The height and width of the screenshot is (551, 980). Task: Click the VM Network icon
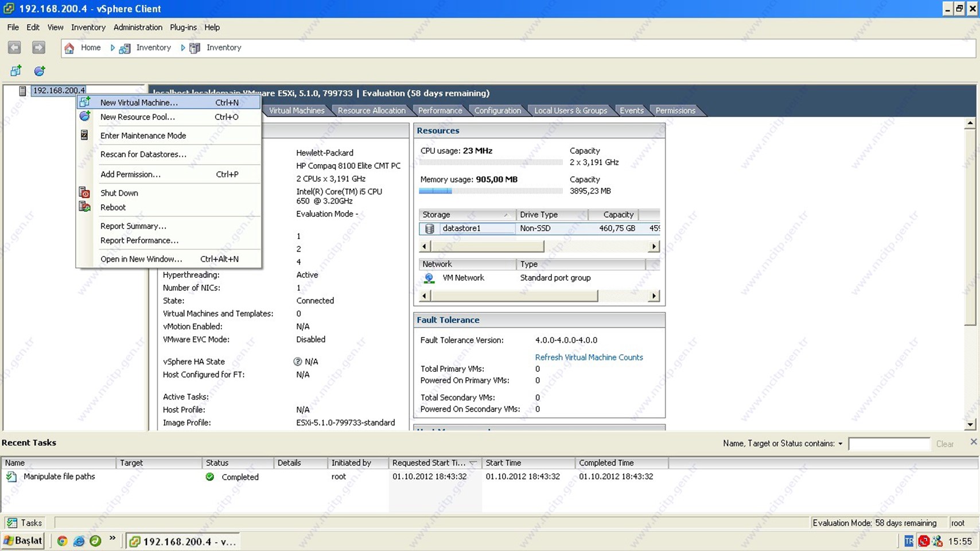click(x=429, y=278)
